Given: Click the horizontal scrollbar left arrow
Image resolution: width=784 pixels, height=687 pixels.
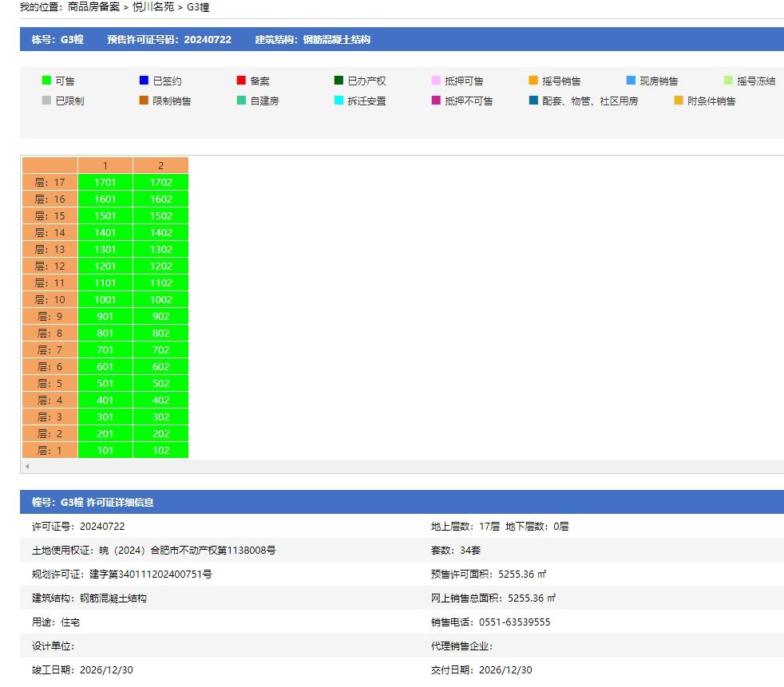Looking at the screenshot, I should pyautogui.click(x=27, y=466).
